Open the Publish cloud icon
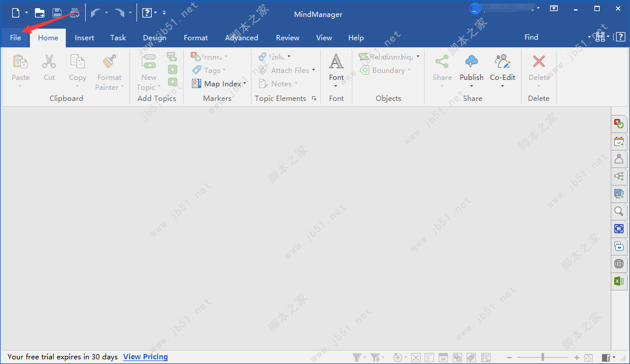The width and height of the screenshot is (630, 364). click(x=471, y=62)
